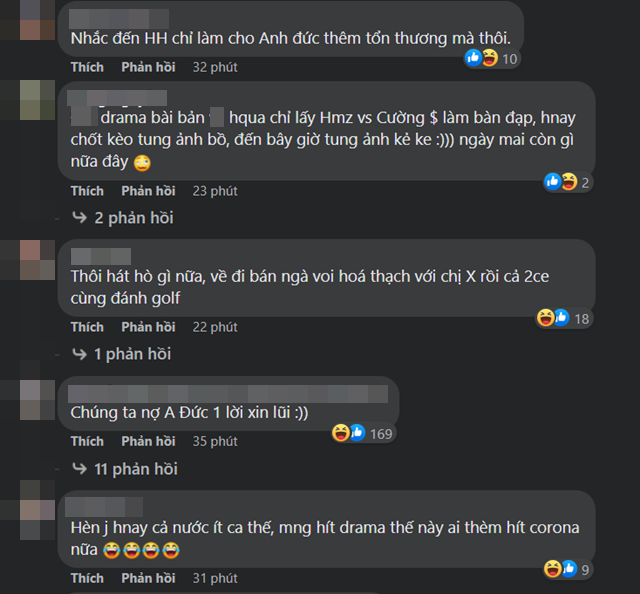640x594 pixels.
Task: Expand the '11 phản hồi' replies thread
Action: (136, 469)
